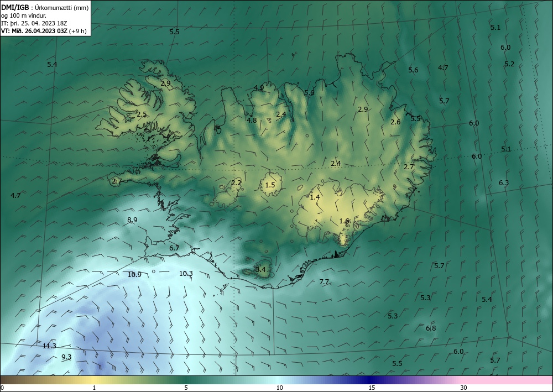Click the 9.3 value label
Screen dimensions: 553x392
pos(66,357)
